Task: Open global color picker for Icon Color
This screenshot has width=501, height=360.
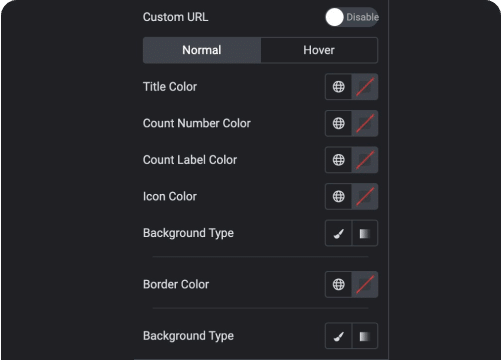Action: click(x=338, y=196)
